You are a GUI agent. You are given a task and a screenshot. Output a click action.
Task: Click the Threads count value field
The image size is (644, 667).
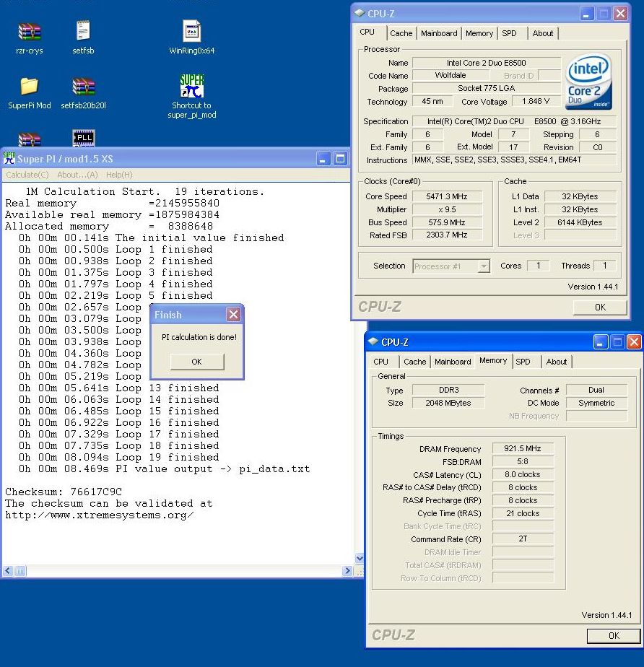pyautogui.click(x=604, y=266)
